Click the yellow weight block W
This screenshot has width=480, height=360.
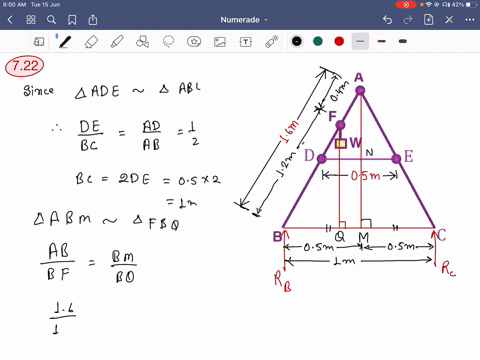point(341,144)
